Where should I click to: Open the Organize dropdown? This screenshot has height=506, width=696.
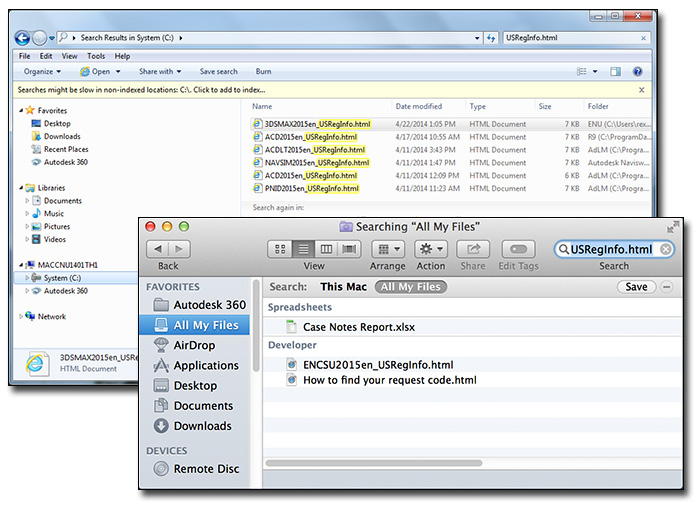coord(42,71)
